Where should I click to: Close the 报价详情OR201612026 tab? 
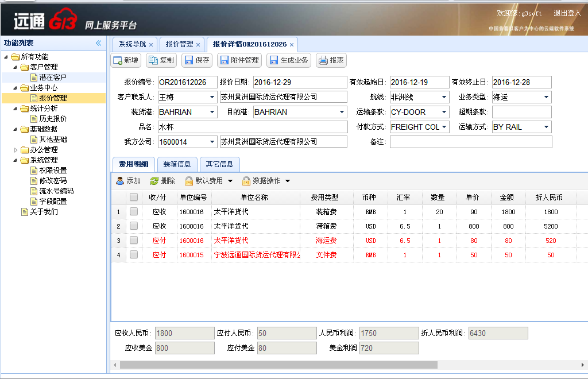291,45
